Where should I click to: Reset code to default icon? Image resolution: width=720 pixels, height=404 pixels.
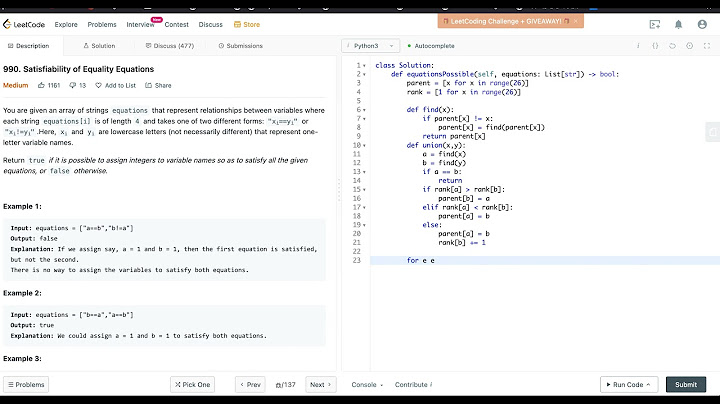pyautogui.click(x=672, y=46)
